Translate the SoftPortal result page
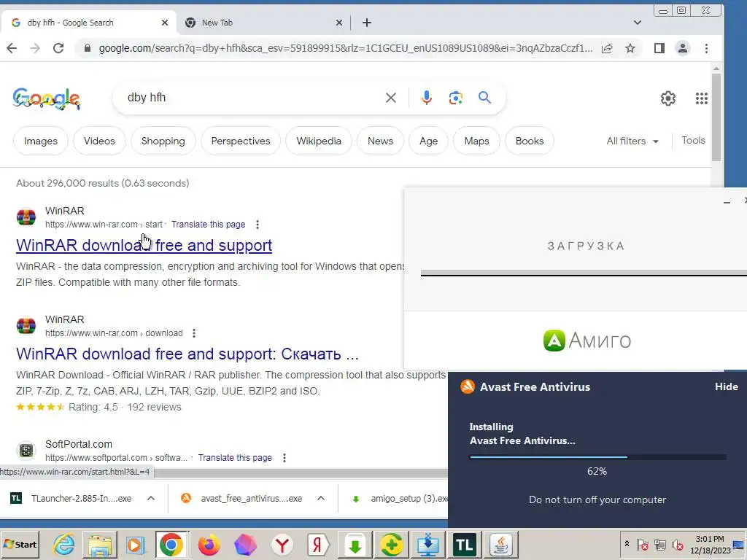This screenshot has width=747, height=560. (x=235, y=458)
